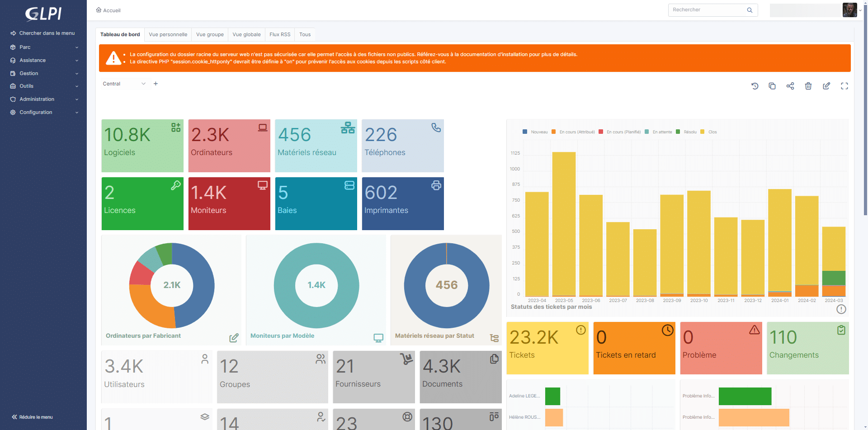Click the magnifier icon in the search box
Viewport: 868px width, 430px height.
click(750, 10)
